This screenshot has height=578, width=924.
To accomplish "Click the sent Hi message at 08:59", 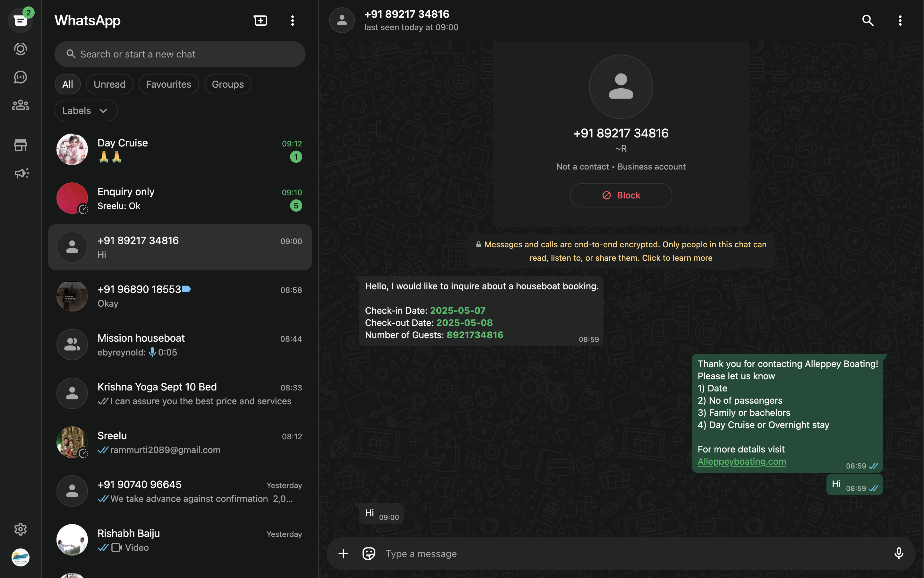I will pos(854,485).
